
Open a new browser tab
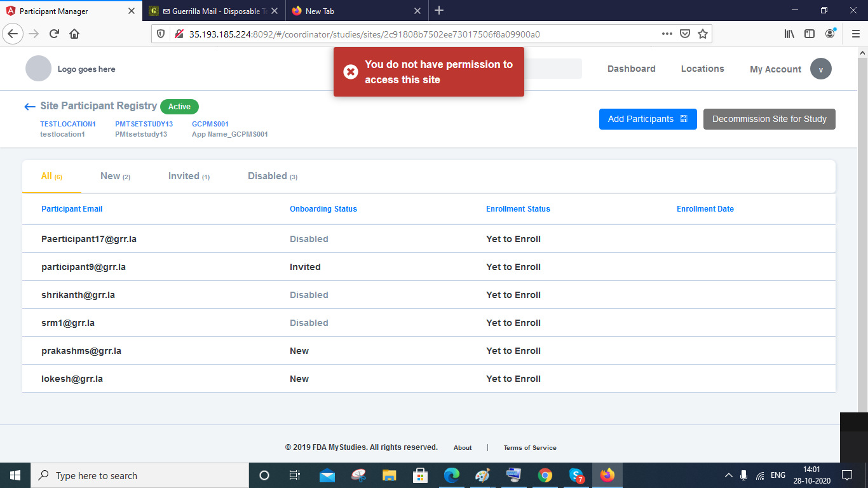[x=440, y=11]
